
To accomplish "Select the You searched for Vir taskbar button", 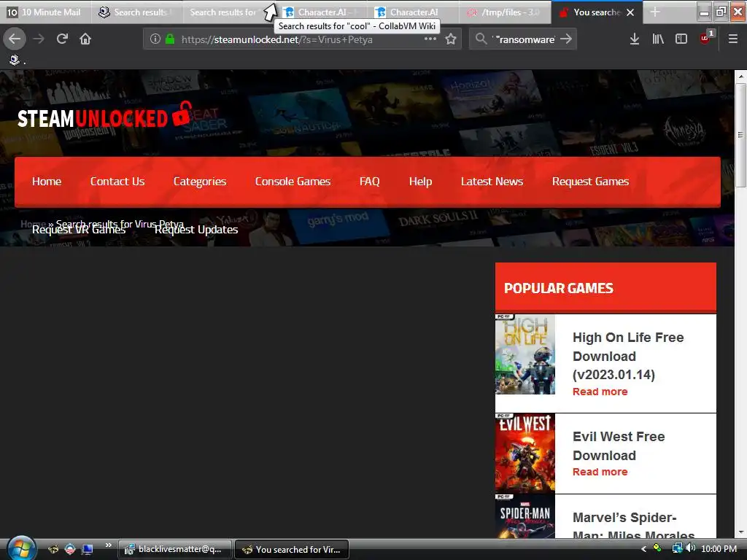I will [292, 549].
